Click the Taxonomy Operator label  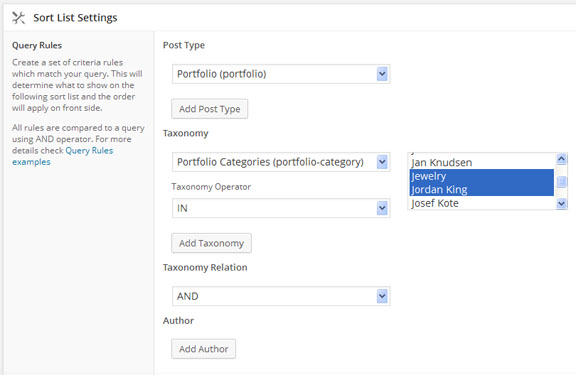[x=211, y=187]
